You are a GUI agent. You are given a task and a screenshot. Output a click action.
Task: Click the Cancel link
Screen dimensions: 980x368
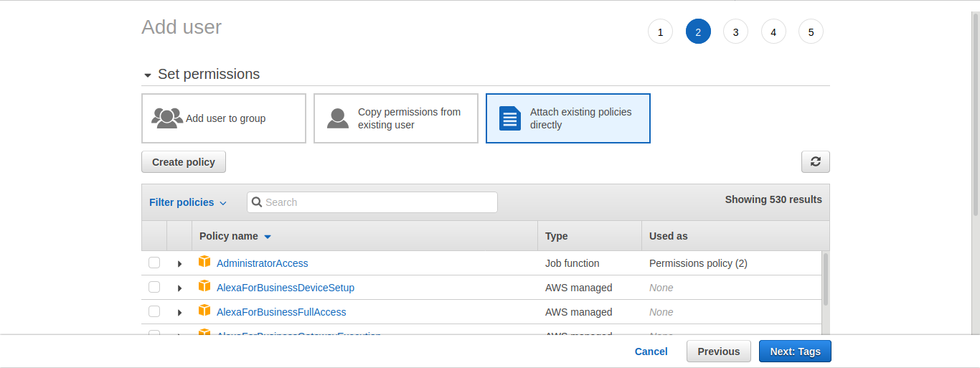click(x=651, y=352)
